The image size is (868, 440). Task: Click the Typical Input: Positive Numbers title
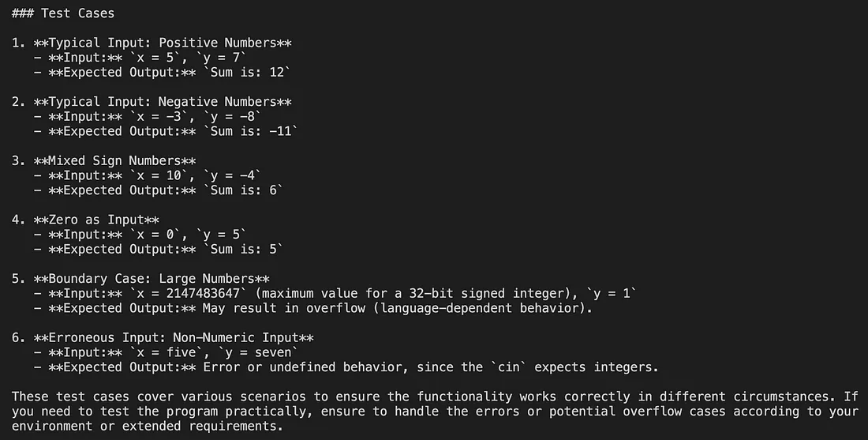point(163,43)
